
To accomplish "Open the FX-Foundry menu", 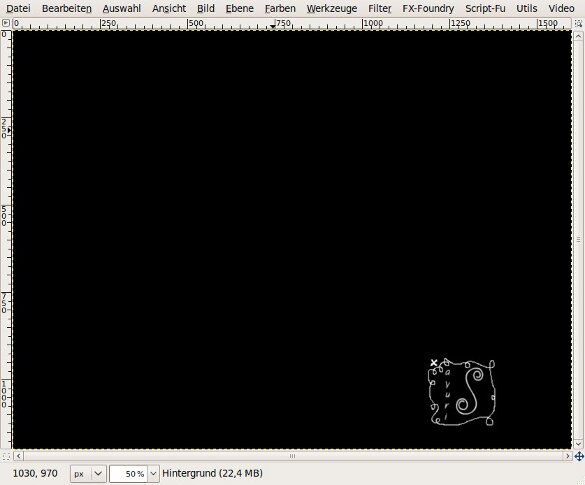I will pyautogui.click(x=428, y=8).
